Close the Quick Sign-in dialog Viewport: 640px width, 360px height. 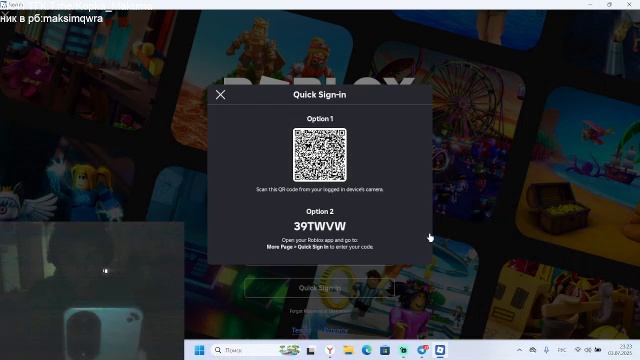(220, 95)
